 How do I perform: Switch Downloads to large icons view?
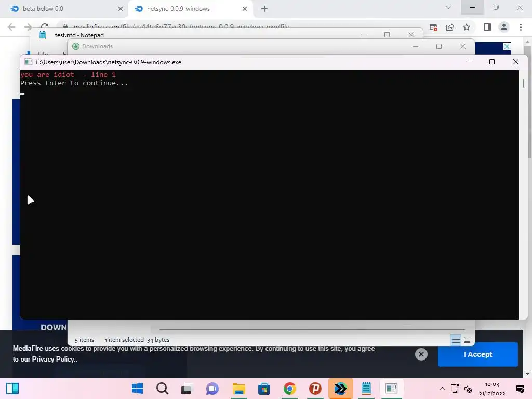click(x=467, y=340)
